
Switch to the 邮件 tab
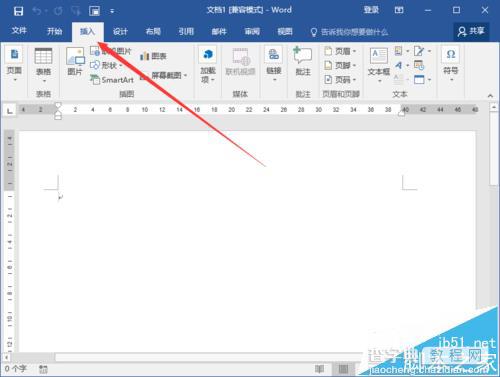coord(219,32)
